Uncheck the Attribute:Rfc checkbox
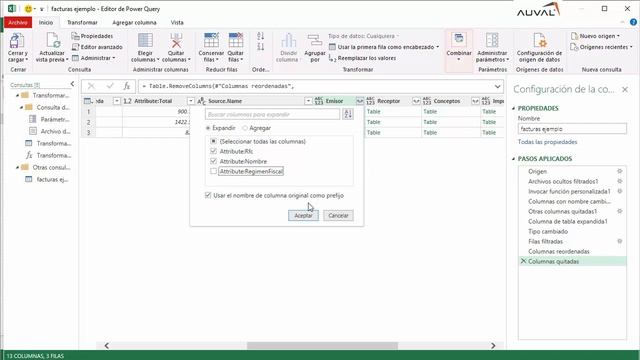 (x=213, y=151)
